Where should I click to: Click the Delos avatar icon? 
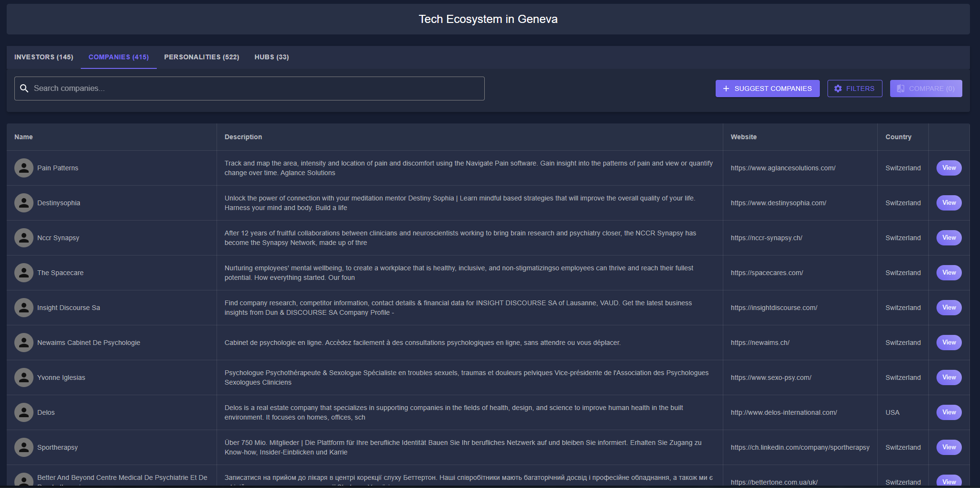click(24, 412)
